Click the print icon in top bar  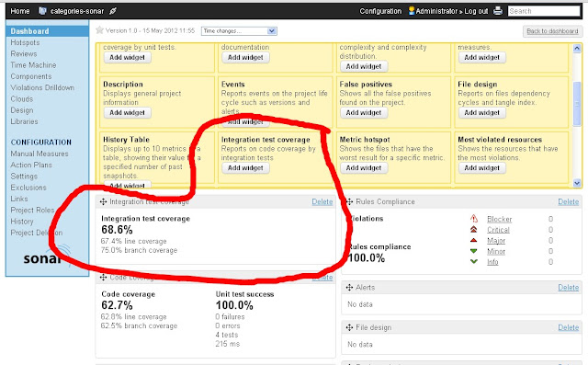[x=498, y=11]
